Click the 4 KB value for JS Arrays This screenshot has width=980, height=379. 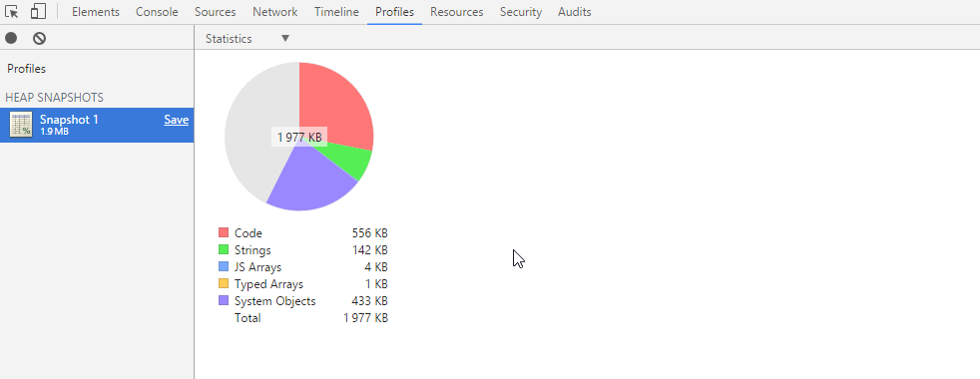click(376, 266)
